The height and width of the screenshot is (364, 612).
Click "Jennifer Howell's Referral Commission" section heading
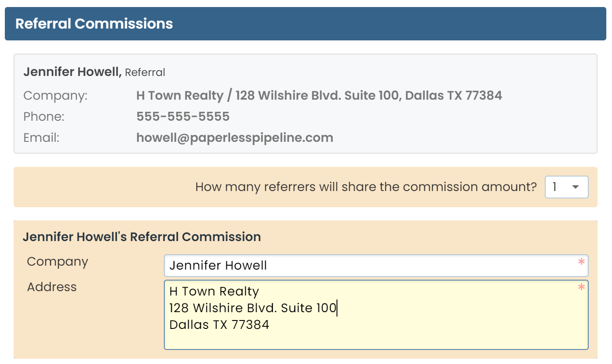pos(141,237)
